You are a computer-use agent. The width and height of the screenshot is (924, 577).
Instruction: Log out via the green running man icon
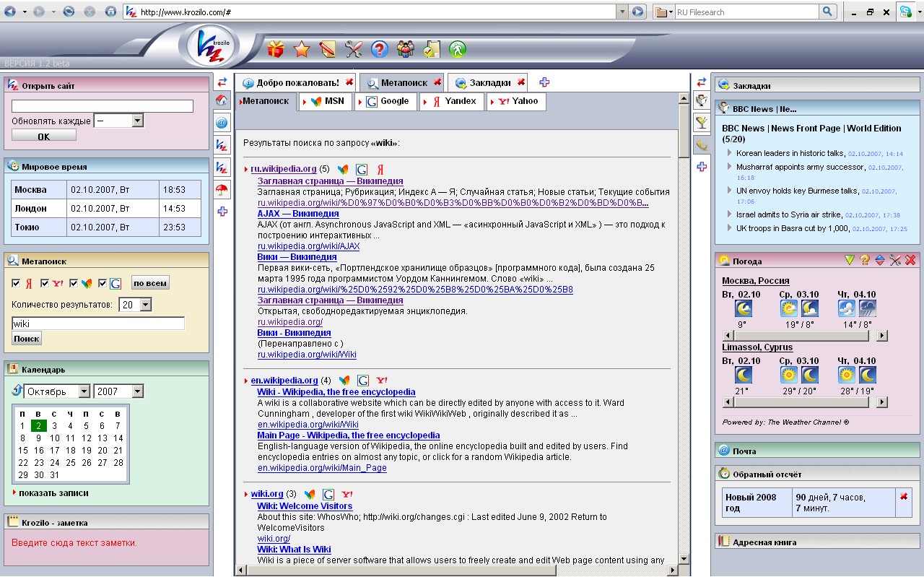point(458,49)
